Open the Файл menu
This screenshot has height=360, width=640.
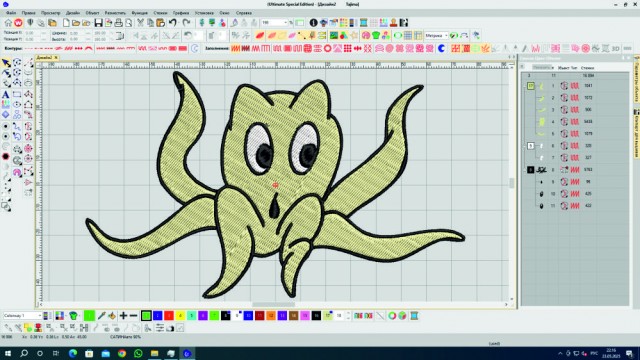[x=11, y=13]
